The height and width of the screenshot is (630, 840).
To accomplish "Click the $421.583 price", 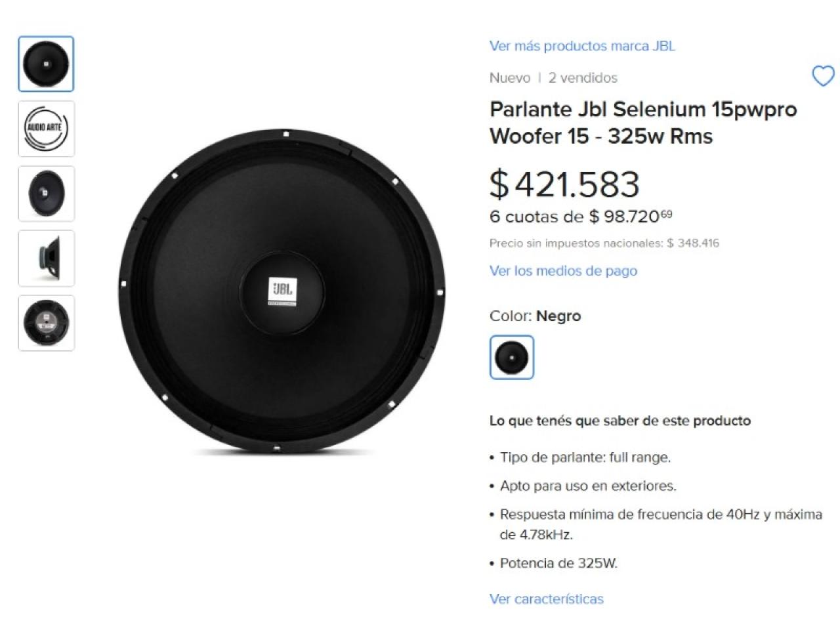I will pos(564,184).
